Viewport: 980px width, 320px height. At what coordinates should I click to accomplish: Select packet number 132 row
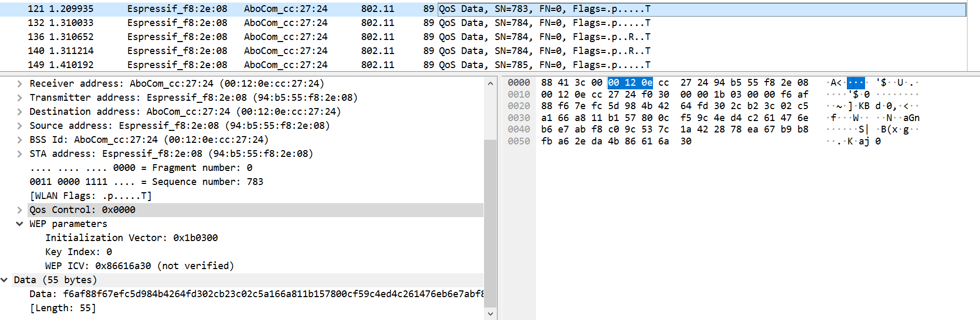pyautogui.click(x=483, y=23)
